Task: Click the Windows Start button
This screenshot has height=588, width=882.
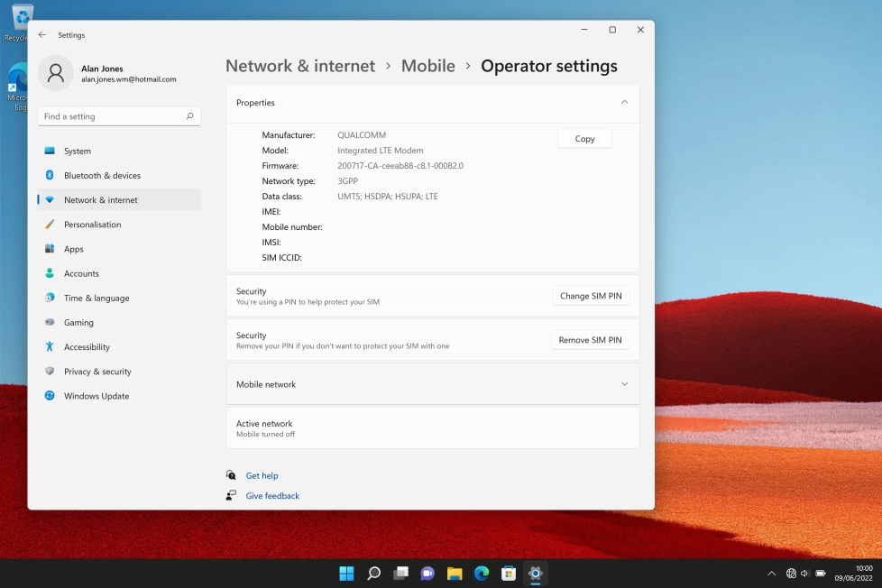Action: 346,574
